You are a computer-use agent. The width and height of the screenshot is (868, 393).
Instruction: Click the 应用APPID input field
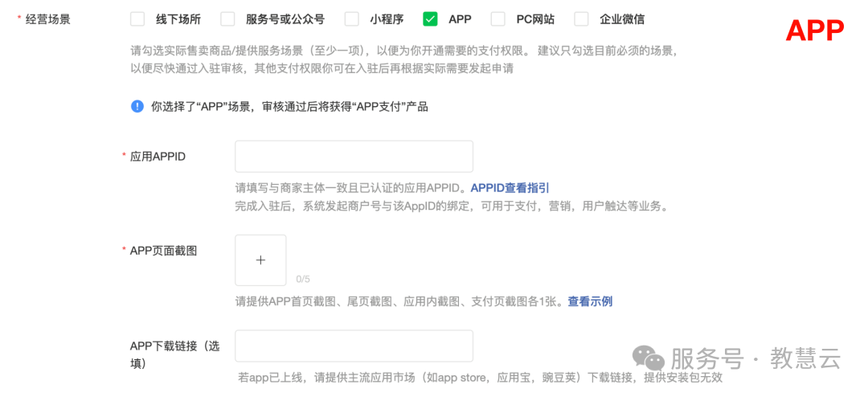click(354, 157)
